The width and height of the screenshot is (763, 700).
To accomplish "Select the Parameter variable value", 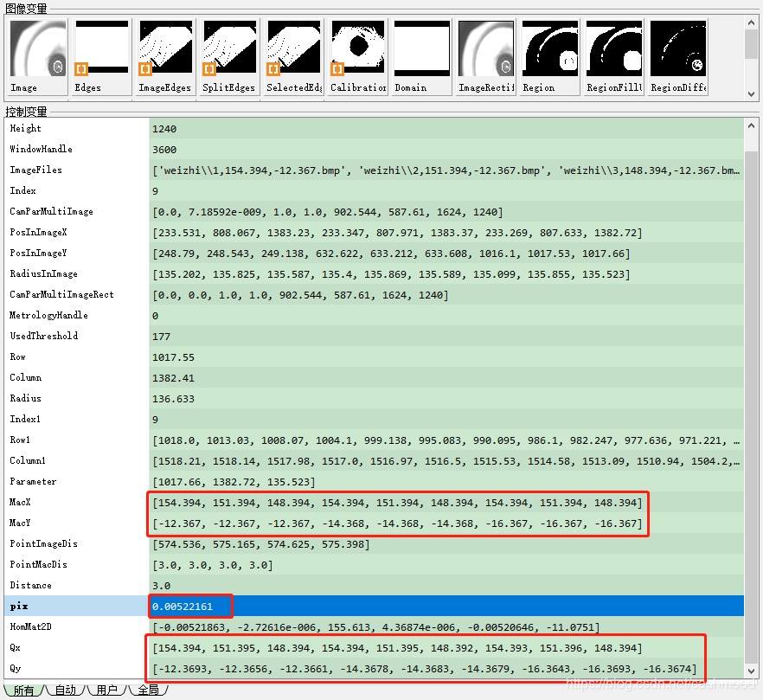I will [234, 482].
